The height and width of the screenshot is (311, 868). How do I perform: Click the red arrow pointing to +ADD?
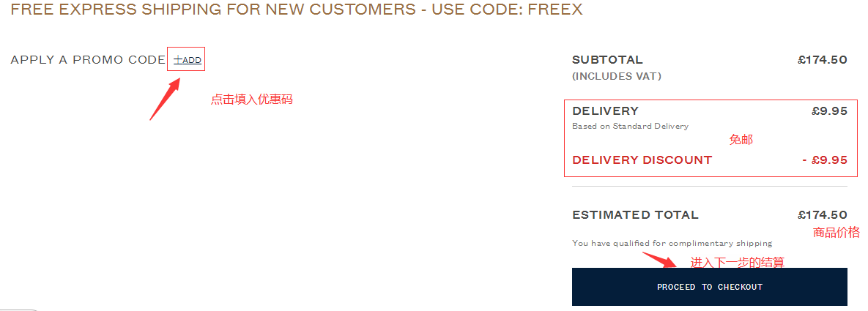pos(164,100)
